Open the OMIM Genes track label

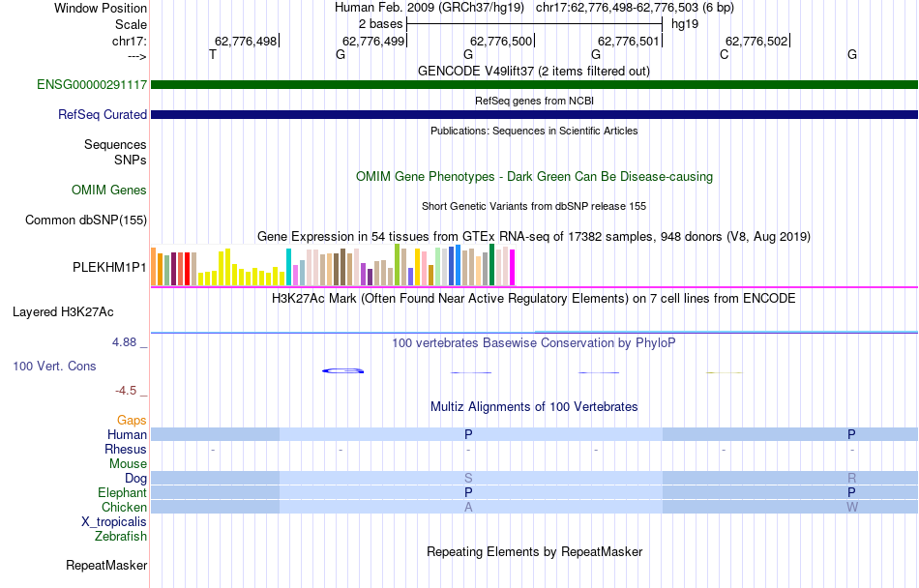(x=109, y=190)
